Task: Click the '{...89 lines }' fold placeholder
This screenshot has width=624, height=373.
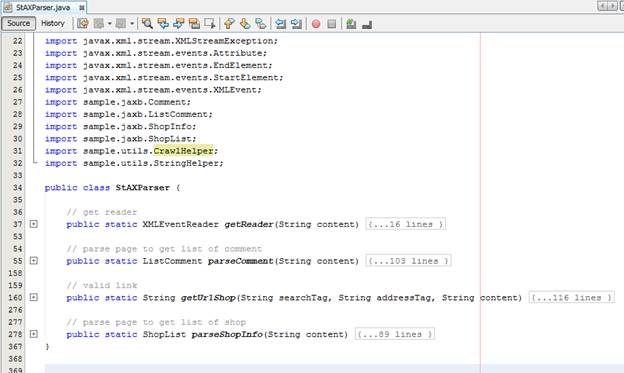Action: click(395, 334)
